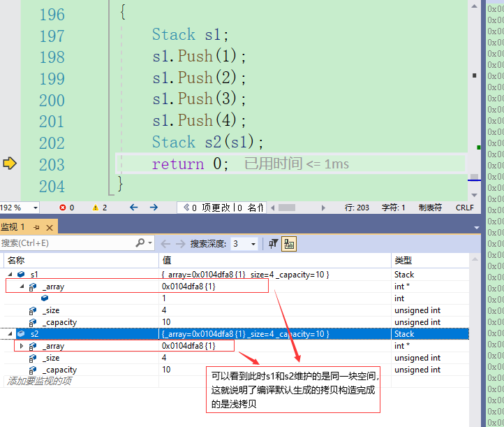The image size is (504, 427).
Task: Click the next search result arrow
Action: click(180, 244)
